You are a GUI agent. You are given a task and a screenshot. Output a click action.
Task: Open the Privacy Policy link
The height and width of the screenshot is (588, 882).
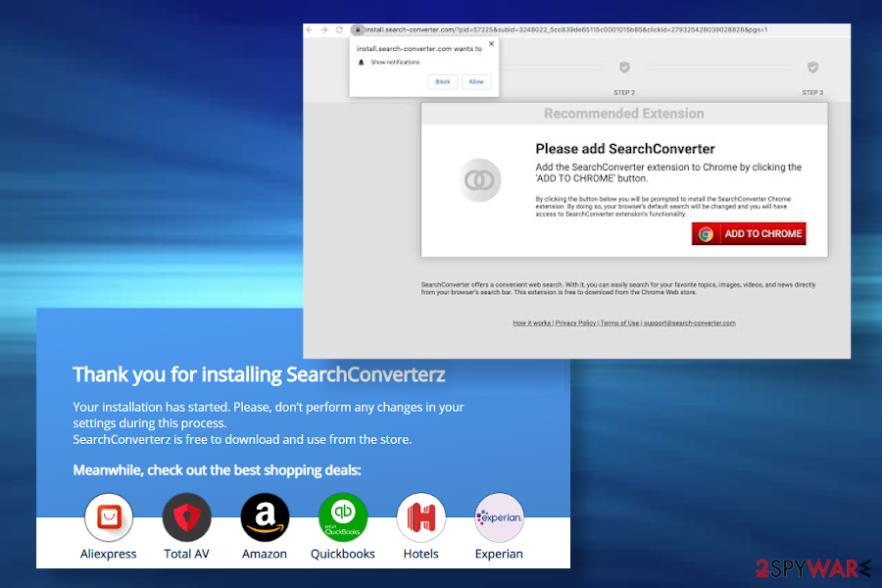point(575,323)
